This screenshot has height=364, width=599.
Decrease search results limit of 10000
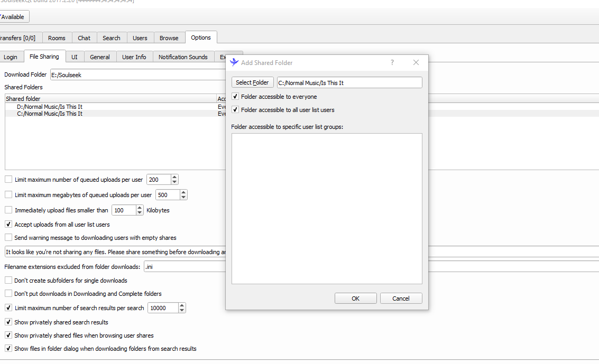(x=182, y=310)
